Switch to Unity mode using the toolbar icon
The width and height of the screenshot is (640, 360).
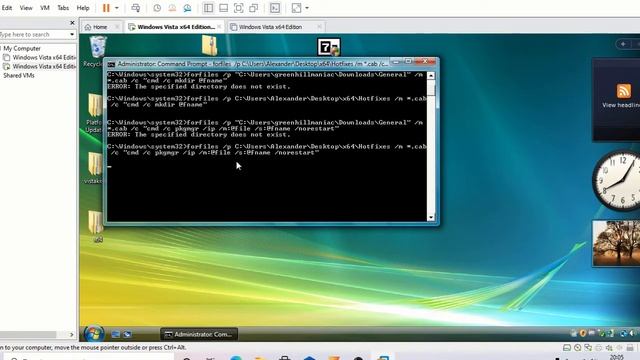coord(253,8)
